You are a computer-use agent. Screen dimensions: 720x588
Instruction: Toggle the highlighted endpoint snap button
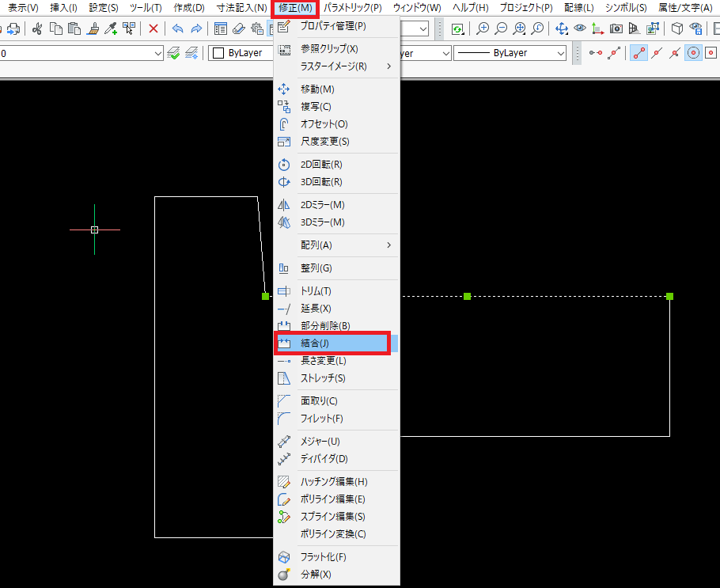click(x=639, y=53)
